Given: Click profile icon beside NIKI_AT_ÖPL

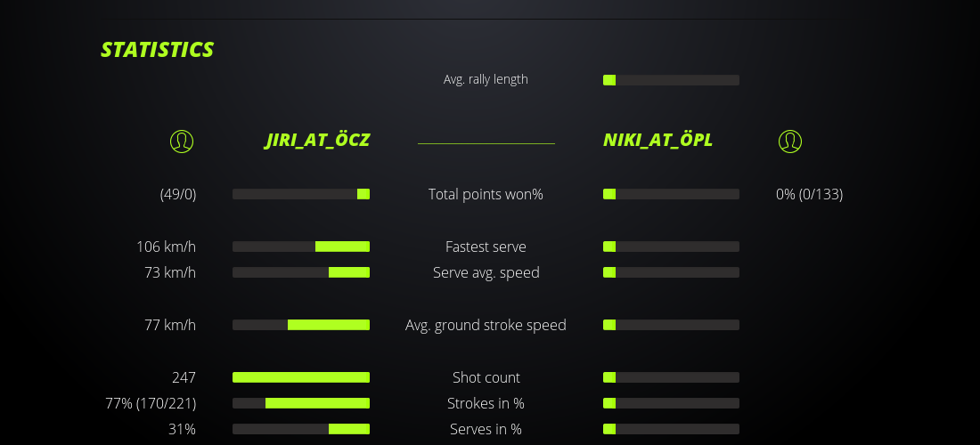Looking at the screenshot, I should pyautogui.click(x=789, y=141).
